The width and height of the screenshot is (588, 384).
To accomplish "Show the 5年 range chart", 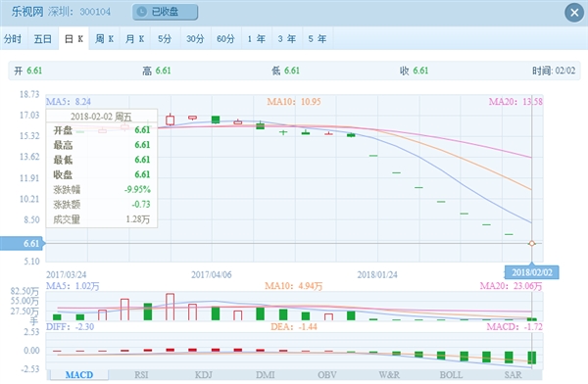I will [x=318, y=38].
